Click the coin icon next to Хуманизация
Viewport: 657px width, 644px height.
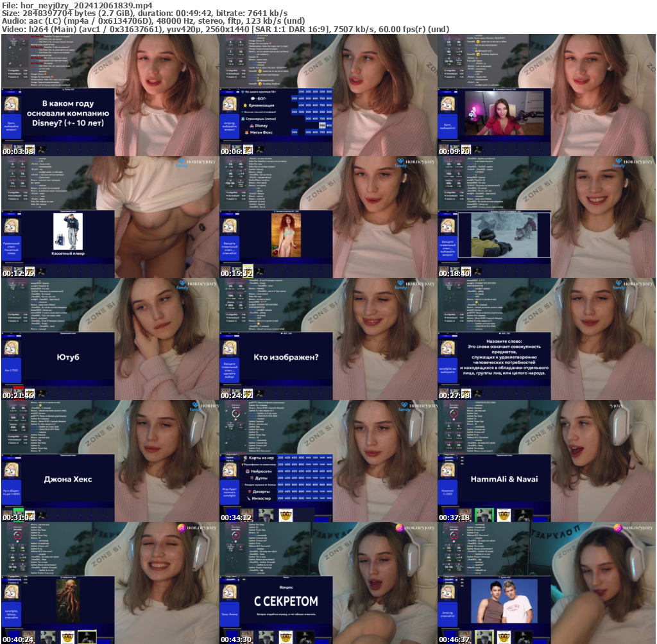(245, 105)
